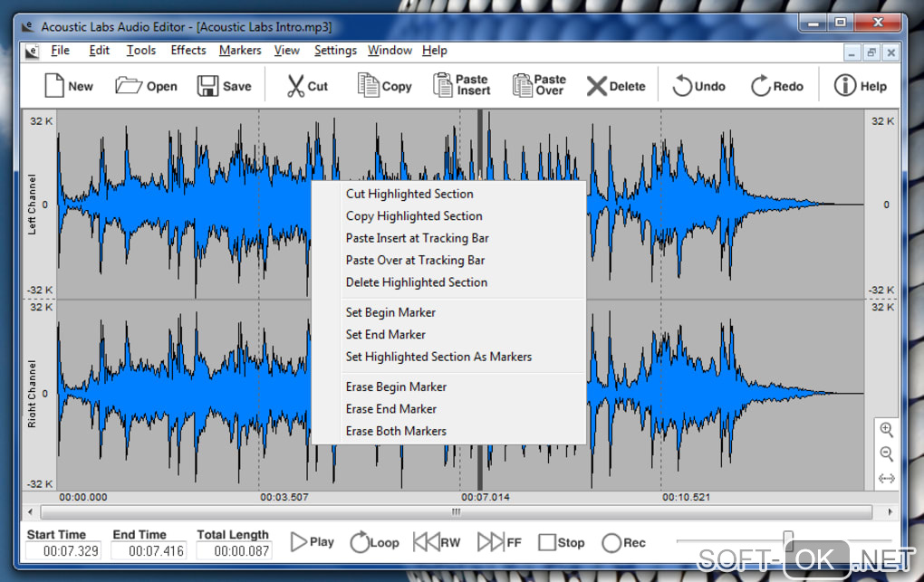Click the scrollbar left arrow

coord(31,512)
